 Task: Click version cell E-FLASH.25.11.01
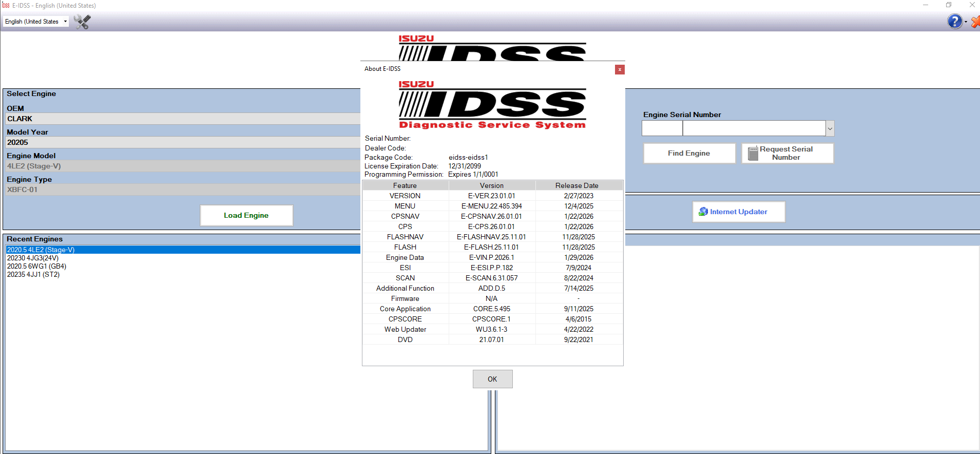click(x=492, y=247)
